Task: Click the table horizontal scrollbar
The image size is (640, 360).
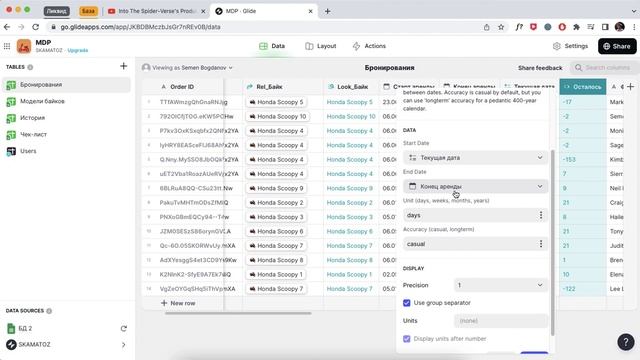Action: pyautogui.click(x=238, y=313)
